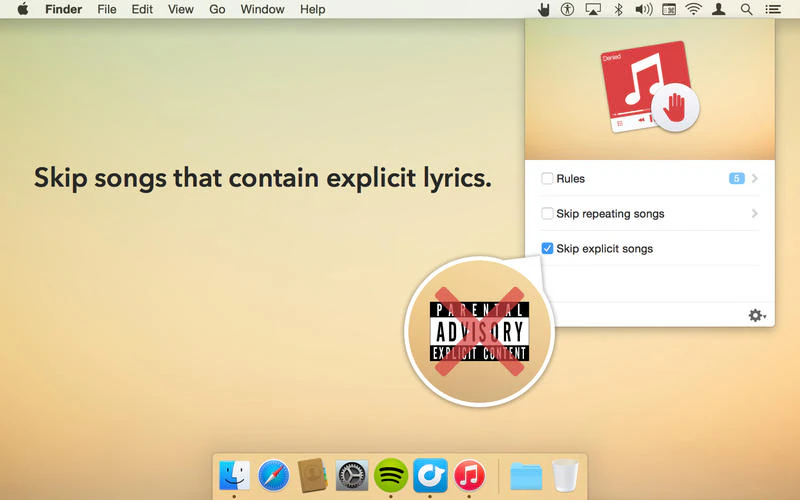The image size is (800, 500).
Task: Uncheck Skip explicit songs
Action: (x=547, y=248)
